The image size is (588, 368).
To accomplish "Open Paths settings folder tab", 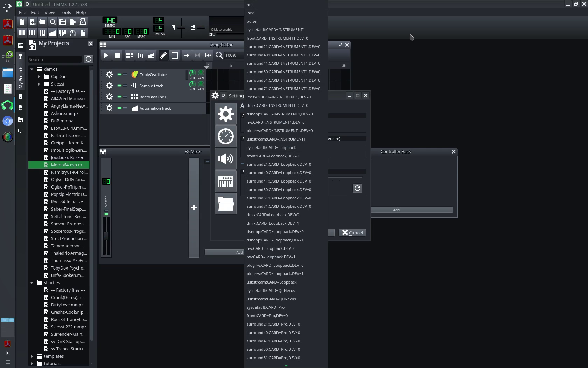I will coord(226,204).
